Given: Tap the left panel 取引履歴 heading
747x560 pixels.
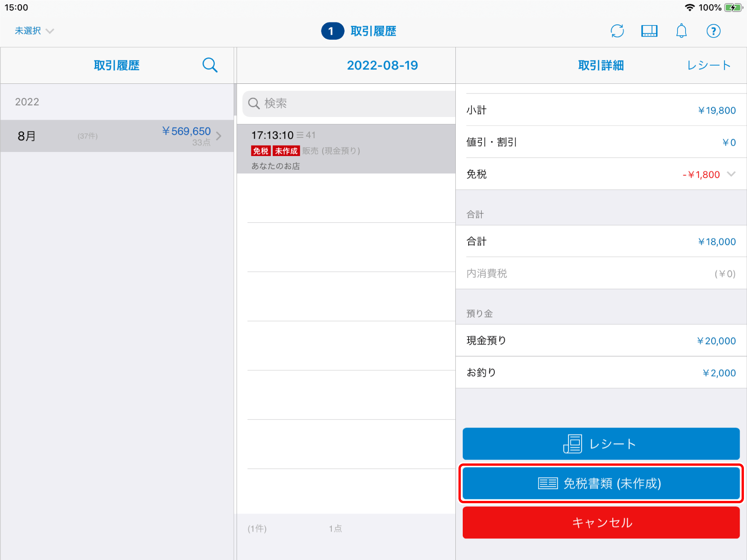Looking at the screenshot, I should point(117,65).
